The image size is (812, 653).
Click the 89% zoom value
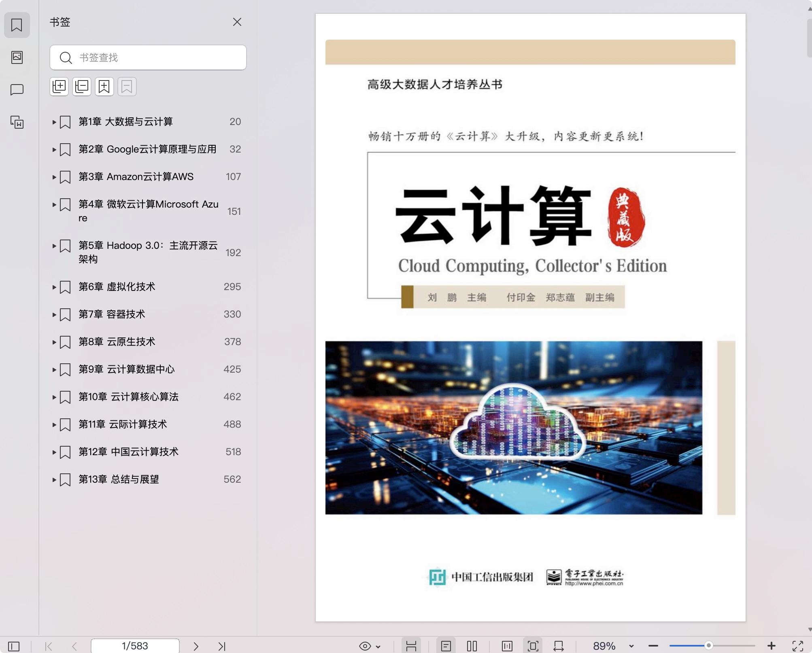pyautogui.click(x=604, y=646)
